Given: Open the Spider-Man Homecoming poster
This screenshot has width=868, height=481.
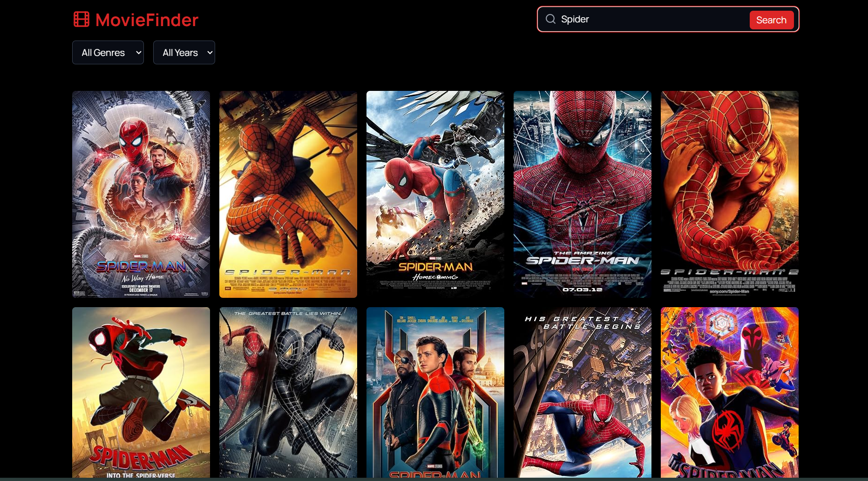Looking at the screenshot, I should [x=435, y=194].
